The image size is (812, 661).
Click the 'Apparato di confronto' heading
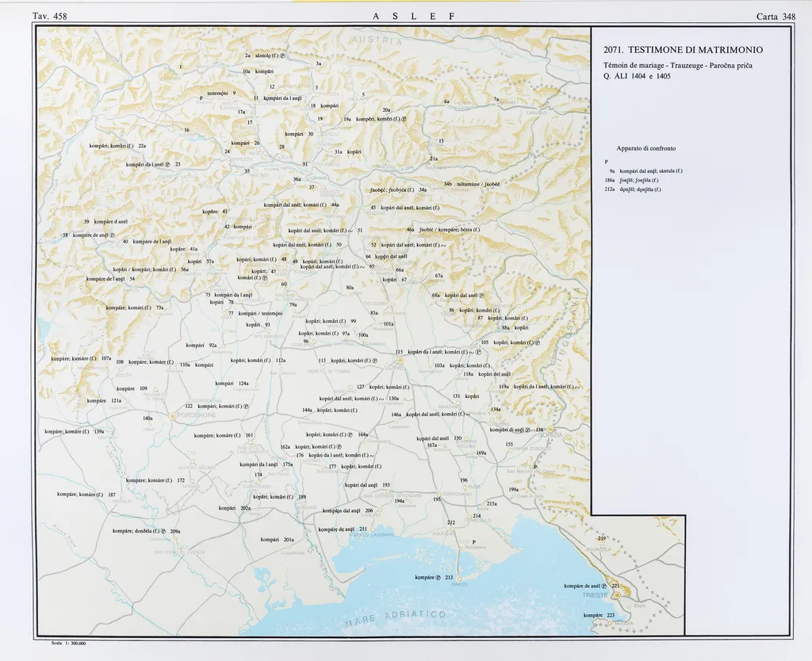click(645, 148)
